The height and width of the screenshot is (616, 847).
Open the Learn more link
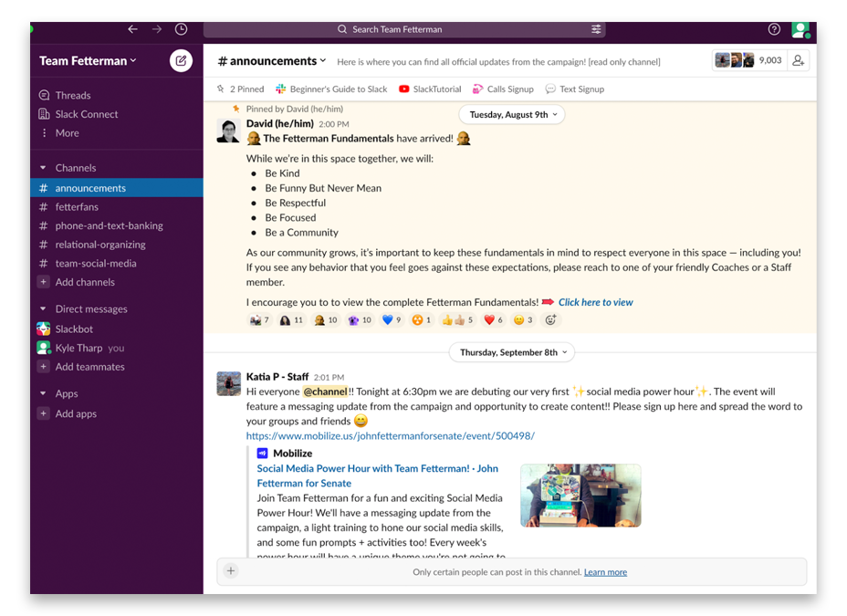pyautogui.click(x=605, y=571)
